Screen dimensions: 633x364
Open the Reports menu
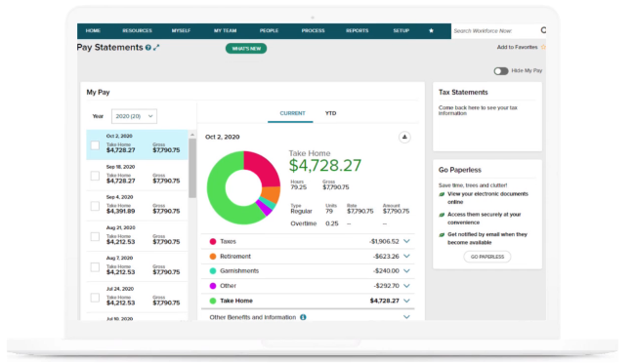tap(357, 30)
